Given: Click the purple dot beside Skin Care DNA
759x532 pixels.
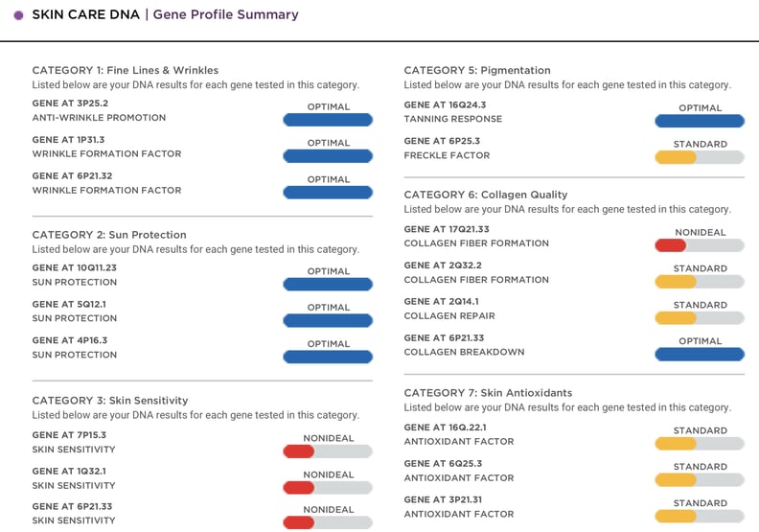Looking at the screenshot, I should pyautogui.click(x=18, y=15).
